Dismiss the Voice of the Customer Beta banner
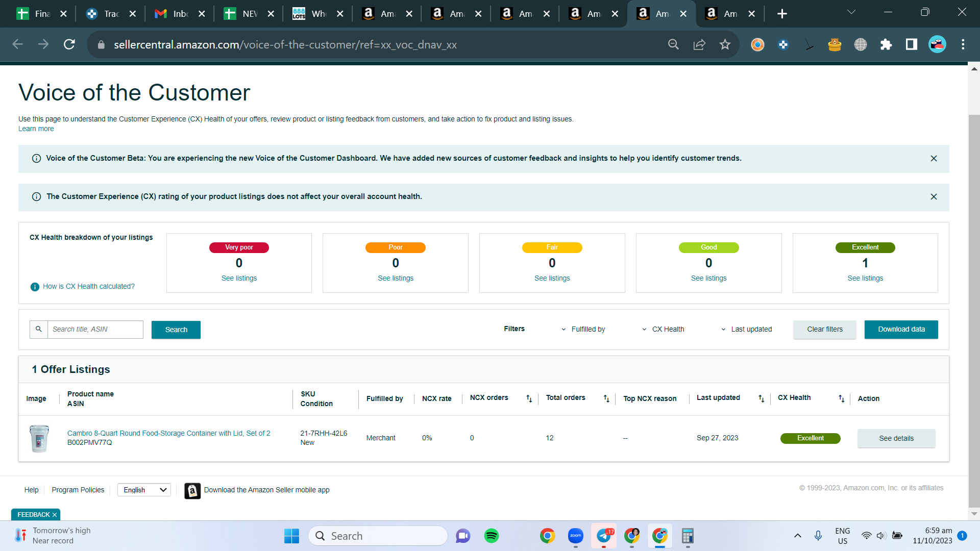The width and height of the screenshot is (980, 551). [934, 159]
